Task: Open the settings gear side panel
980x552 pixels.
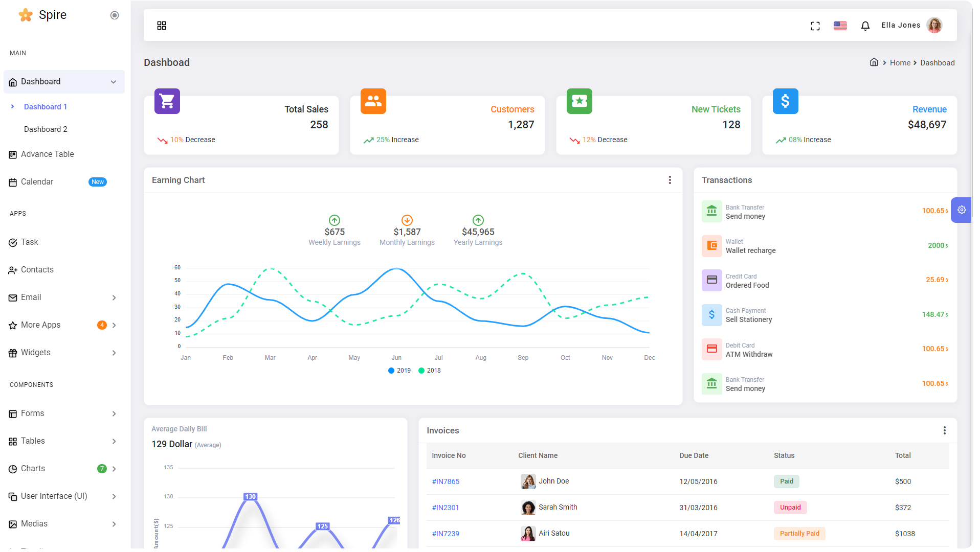Action: point(962,210)
